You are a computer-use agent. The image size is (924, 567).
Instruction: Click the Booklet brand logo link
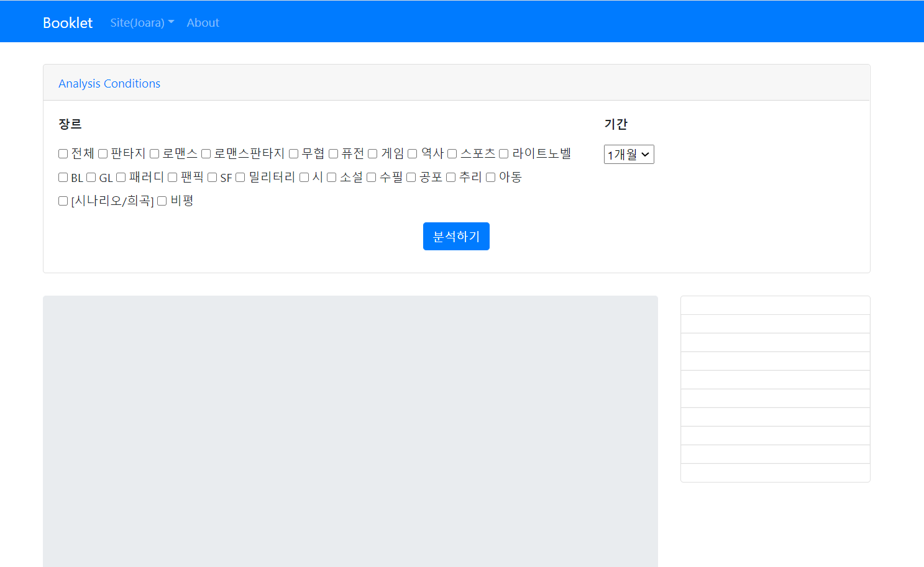[67, 22]
